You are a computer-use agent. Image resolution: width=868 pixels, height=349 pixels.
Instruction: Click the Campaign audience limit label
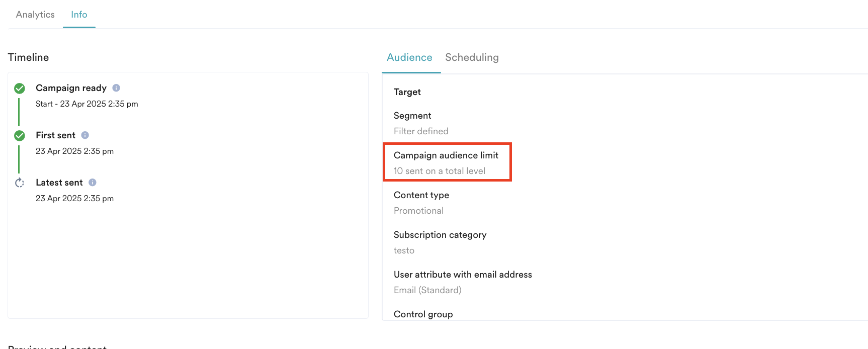tap(446, 155)
